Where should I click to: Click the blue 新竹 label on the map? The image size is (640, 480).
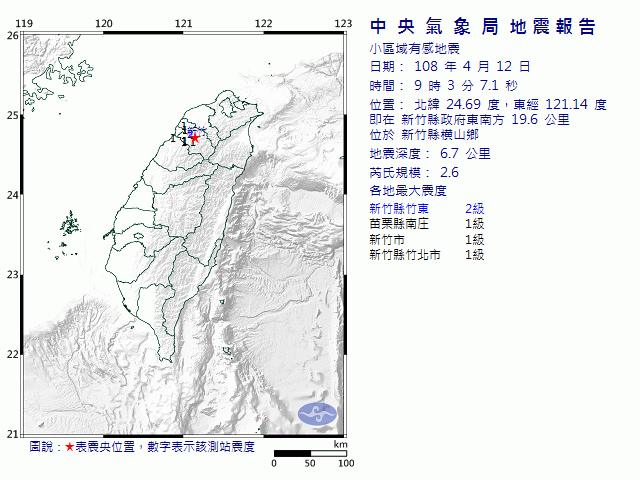click(x=198, y=131)
